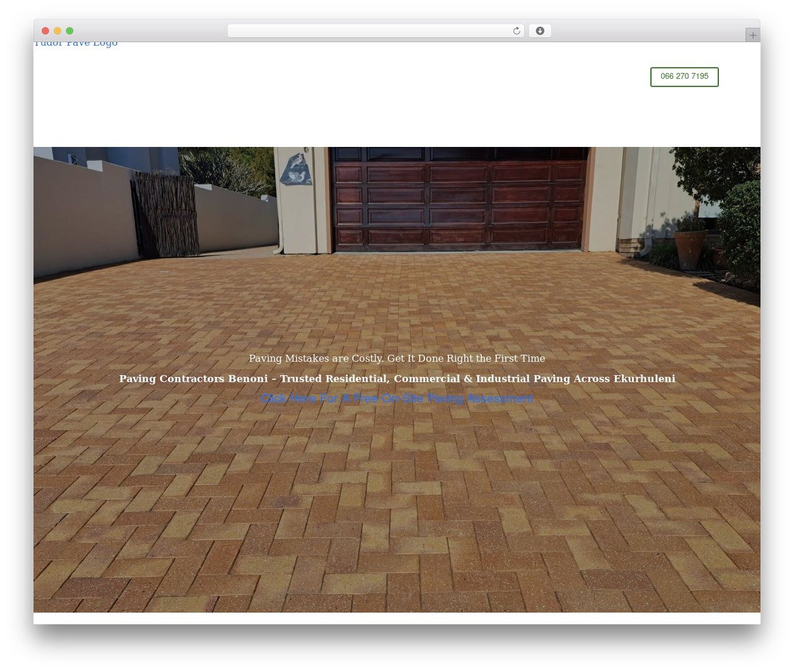794x672 pixels.
Task: Select the "Paving Contractors Benoni" heading text
Action: pyautogui.click(x=397, y=379)
